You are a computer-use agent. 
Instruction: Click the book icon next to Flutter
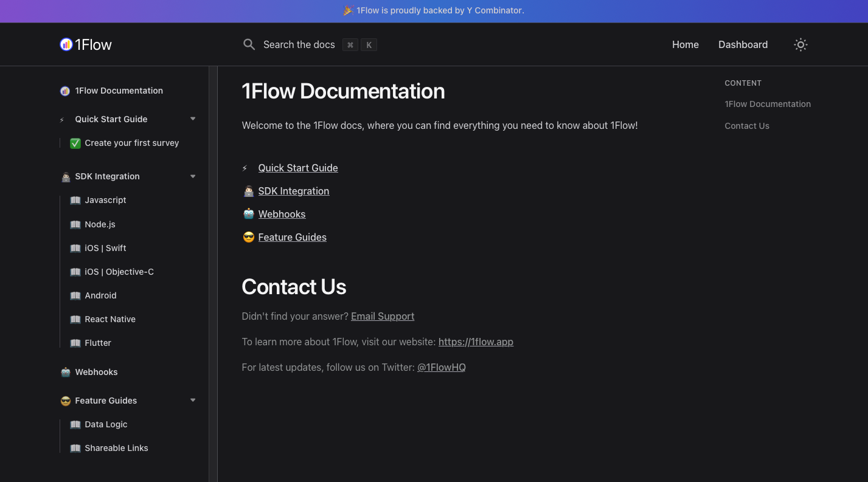coord(75,343)
